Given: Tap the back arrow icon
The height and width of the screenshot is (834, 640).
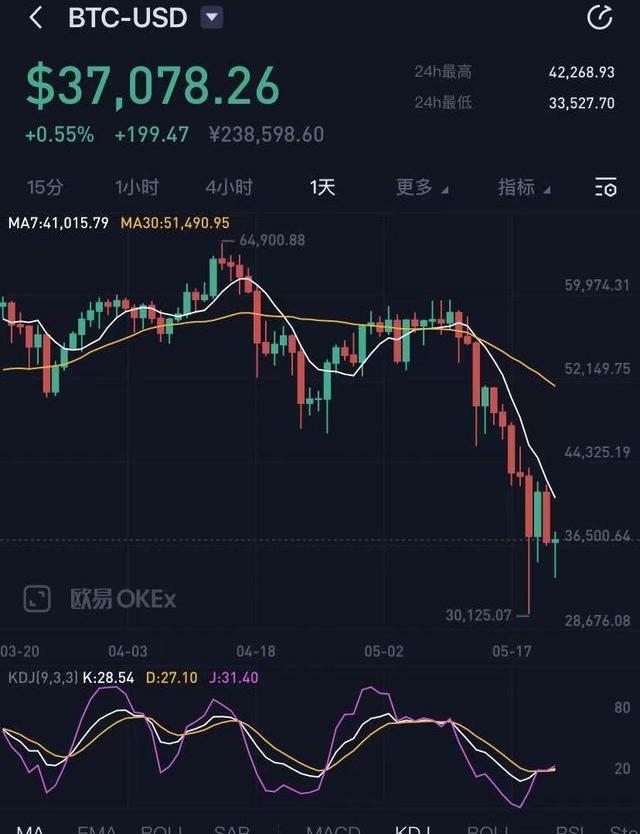Looking at the screenshot, I should pyautogui.click(x=36, y=18).
